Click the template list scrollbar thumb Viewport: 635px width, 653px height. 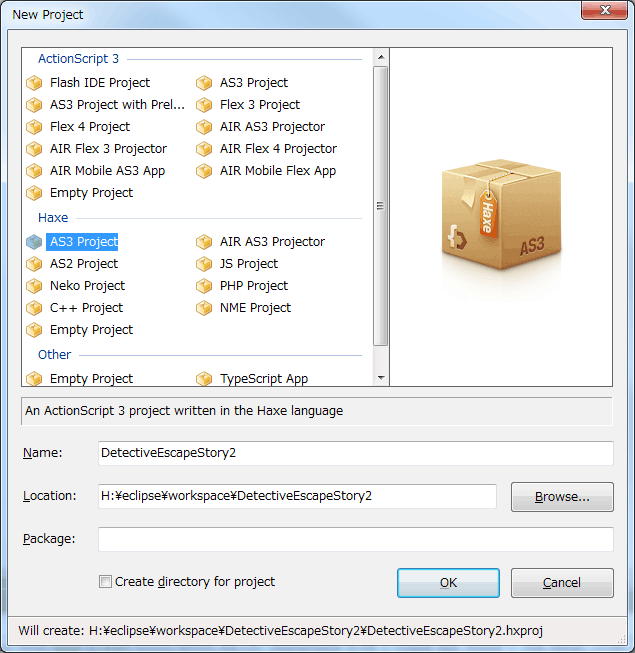point(380,205)
